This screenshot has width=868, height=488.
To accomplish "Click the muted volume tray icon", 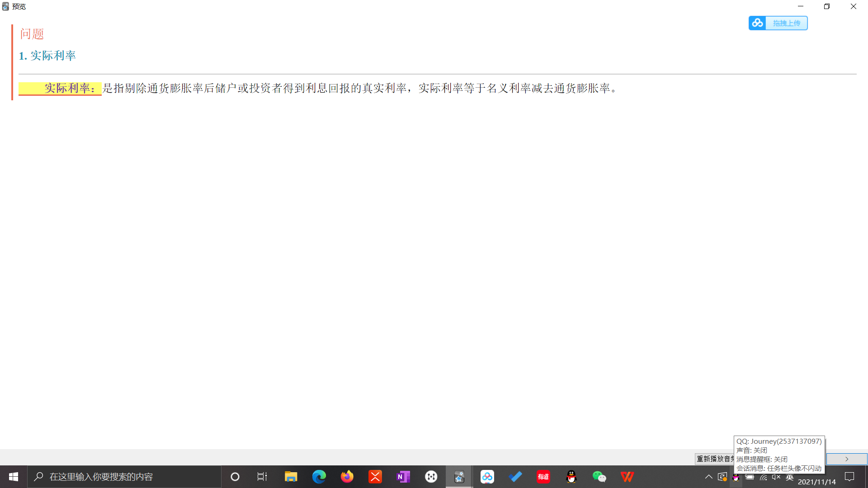I will [x=776, y=477].
